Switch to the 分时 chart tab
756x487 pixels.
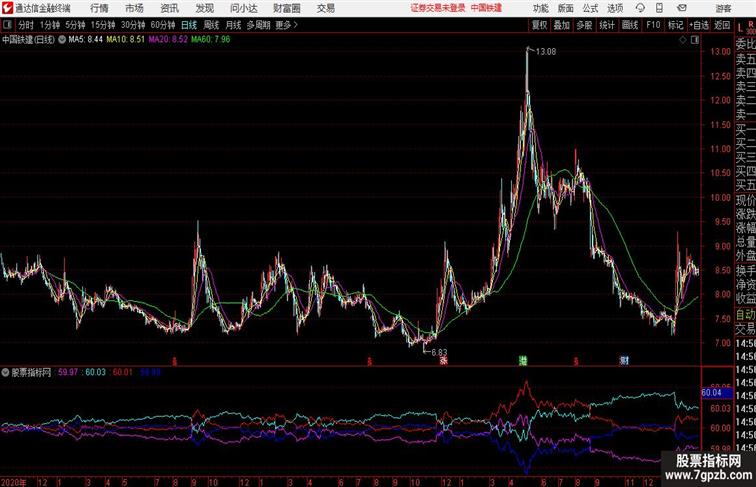point(26,25)
